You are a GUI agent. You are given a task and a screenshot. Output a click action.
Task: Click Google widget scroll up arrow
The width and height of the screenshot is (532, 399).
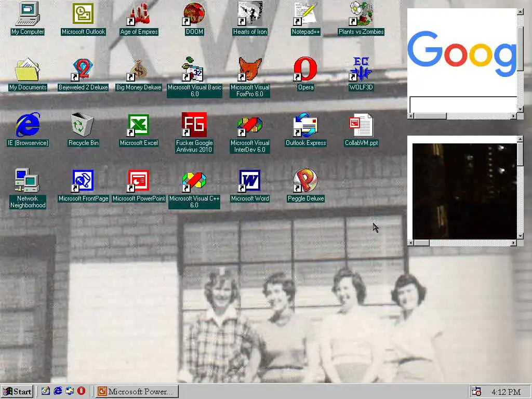[x=520, y=12]
